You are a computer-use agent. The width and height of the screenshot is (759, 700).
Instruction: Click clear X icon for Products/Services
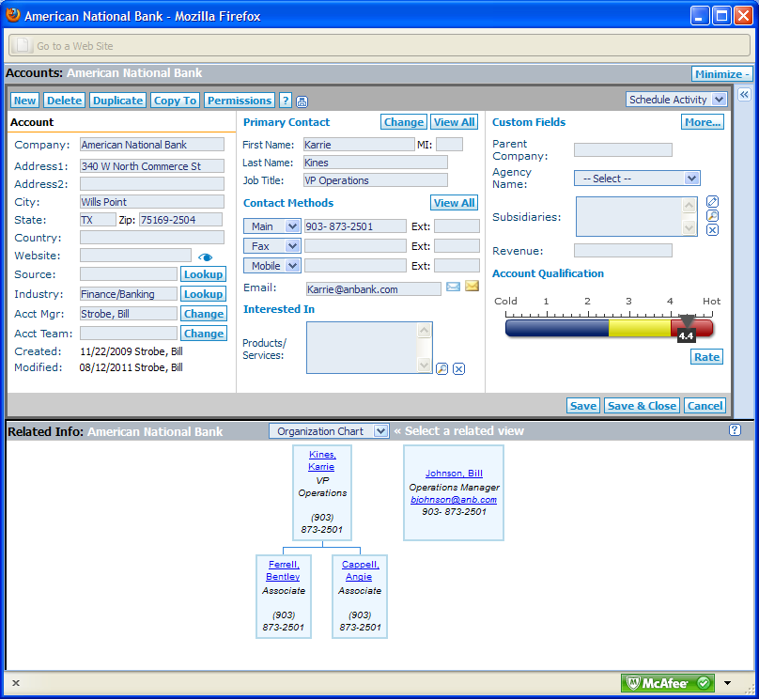pos(459,369)
